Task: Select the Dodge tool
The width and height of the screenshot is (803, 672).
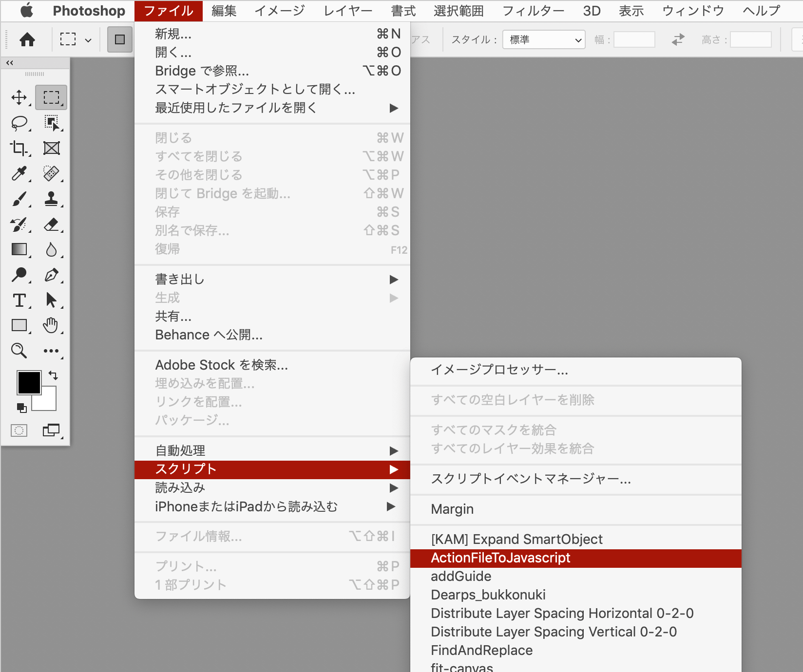Action: pyautogui.click(x=19, y=275)
